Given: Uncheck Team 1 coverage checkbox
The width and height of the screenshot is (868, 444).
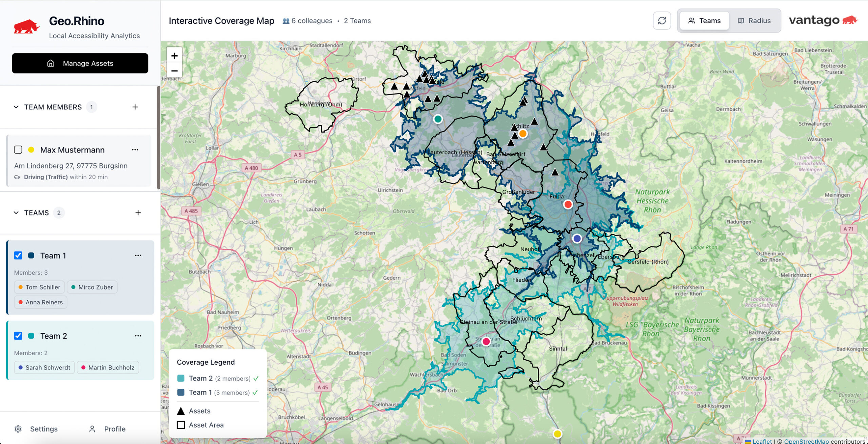Looking at the screenshot, I should 18,256.
